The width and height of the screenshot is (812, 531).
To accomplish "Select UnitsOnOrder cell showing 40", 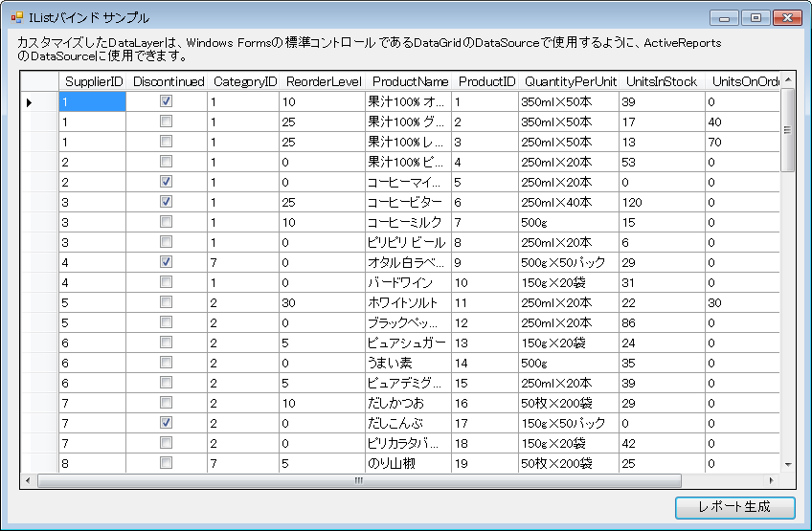I will tap(743, 122).
